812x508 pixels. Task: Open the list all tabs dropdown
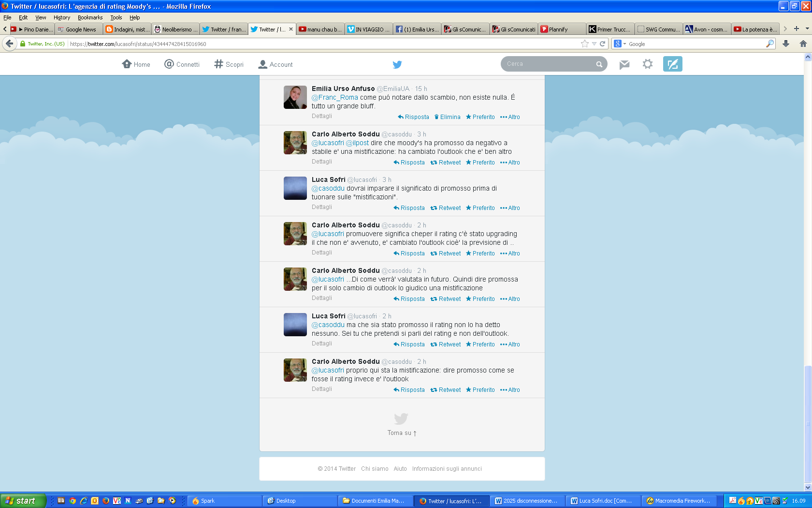tap(807, 29)
